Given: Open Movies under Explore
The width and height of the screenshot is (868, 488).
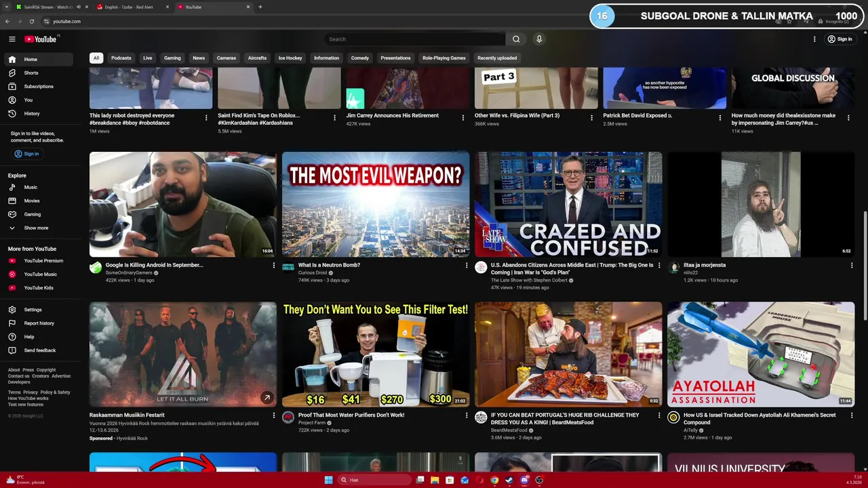Looking at the screenshot, I should 38,201.
